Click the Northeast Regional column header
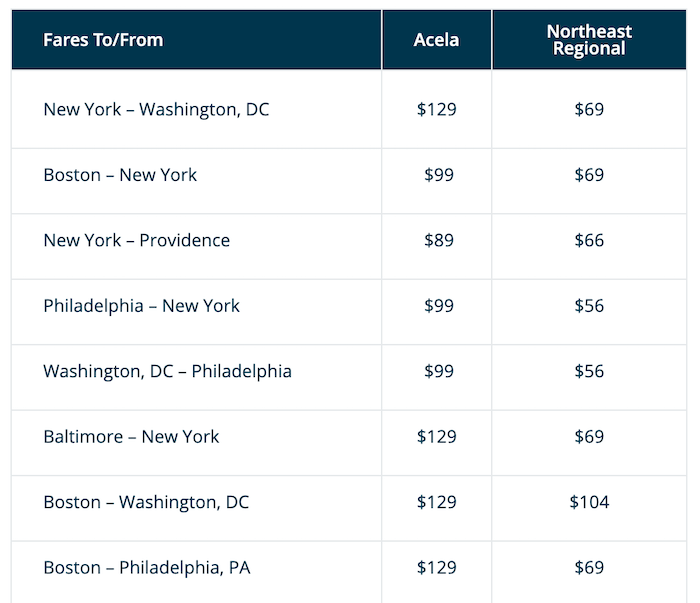The image size is (700, 603). (589, 40)
